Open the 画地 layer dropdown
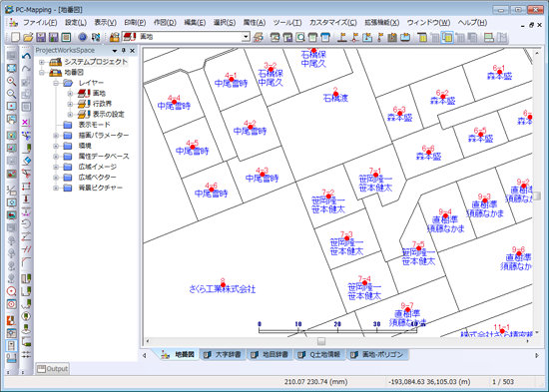Screen dimensions: 549x392 coord(247,37)
